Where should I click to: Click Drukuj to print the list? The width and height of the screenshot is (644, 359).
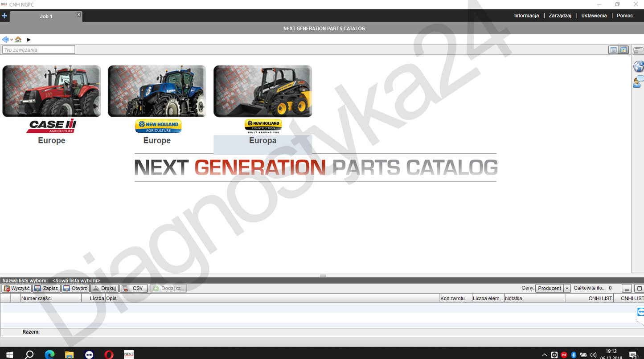tap(104, 288)
